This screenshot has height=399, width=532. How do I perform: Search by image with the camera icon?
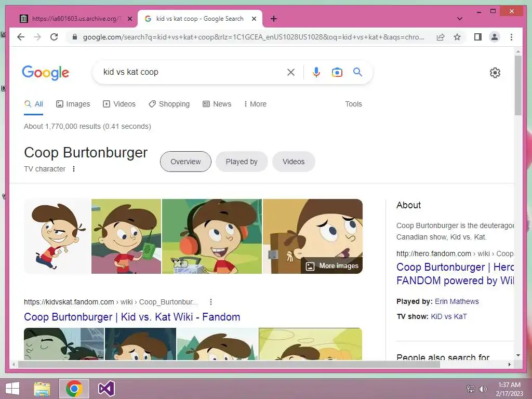point(337,72)
